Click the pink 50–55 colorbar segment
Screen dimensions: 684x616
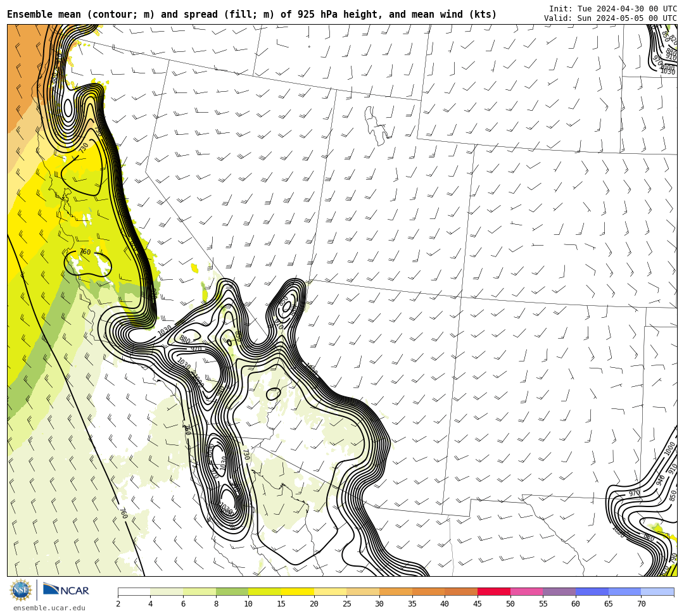point(526,591)
